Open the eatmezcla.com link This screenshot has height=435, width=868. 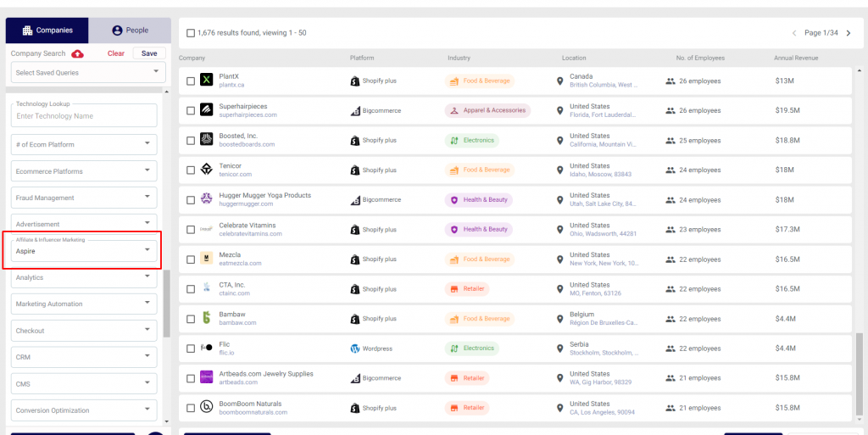[240, 264]
